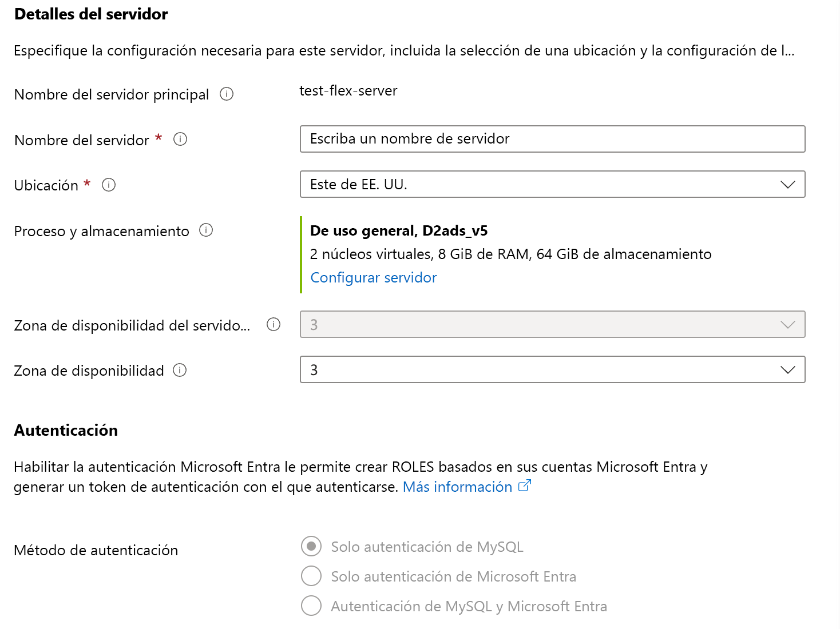
Task: Click the Más información link
Action: [x=457, y=486]
